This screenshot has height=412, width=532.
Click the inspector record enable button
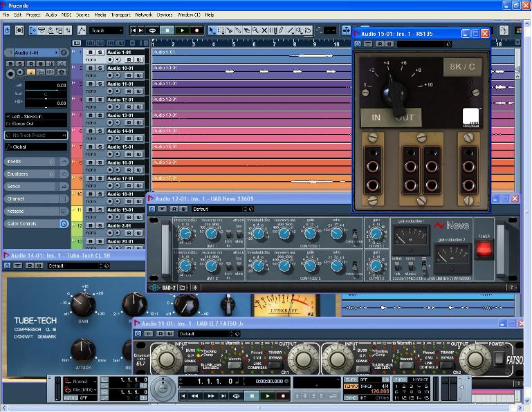point(11,73)
